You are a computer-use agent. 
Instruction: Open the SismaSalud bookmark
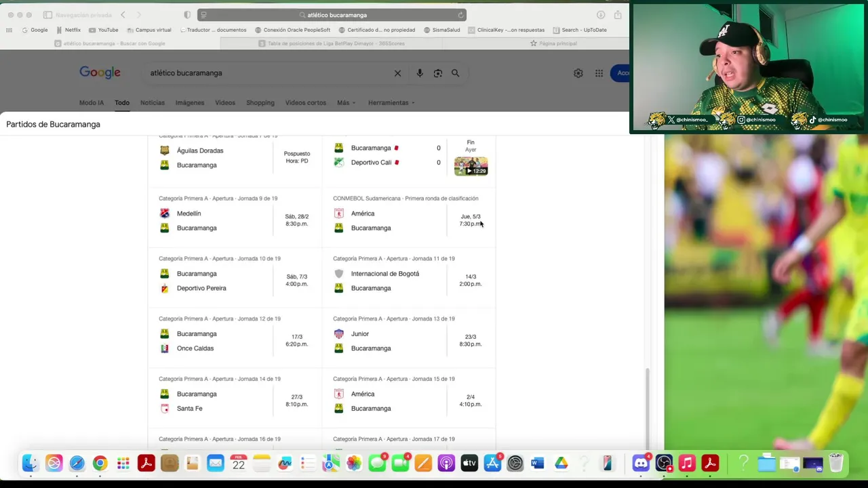441,30
